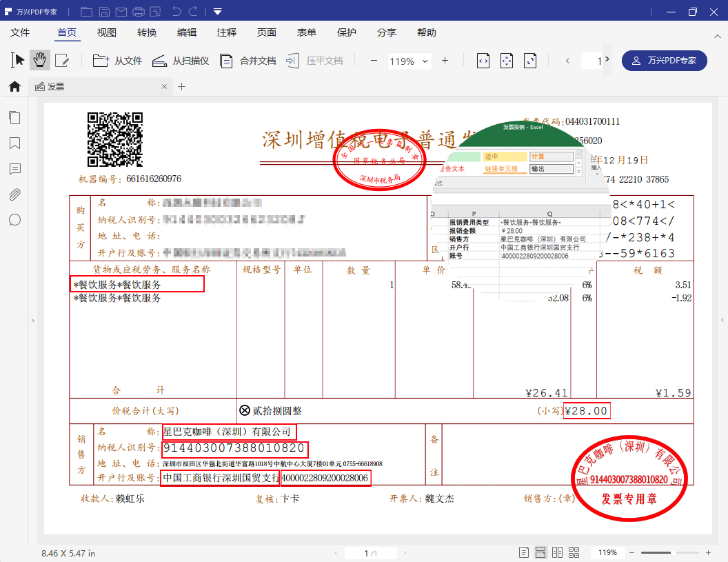This screenshot has width=728, height=562.
Task: Open the page Thumbnails panel in sidebar
Action: pyautogui.click(x=14, y=117)
